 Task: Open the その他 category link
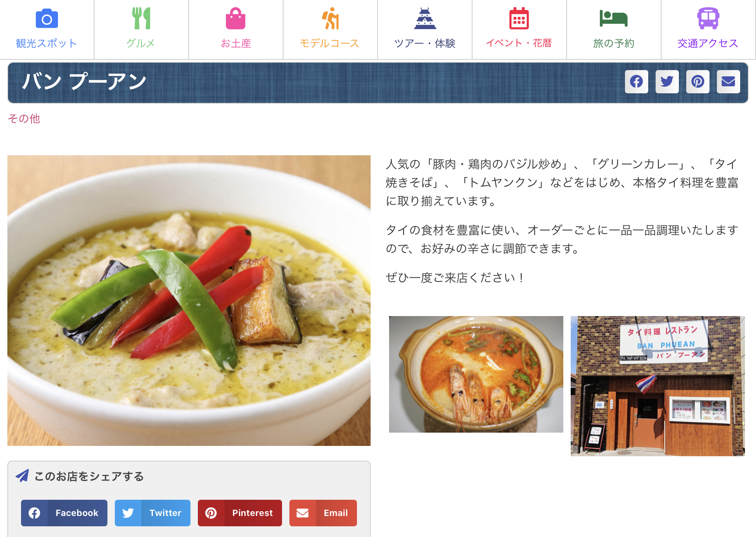(x=24, y=119)
